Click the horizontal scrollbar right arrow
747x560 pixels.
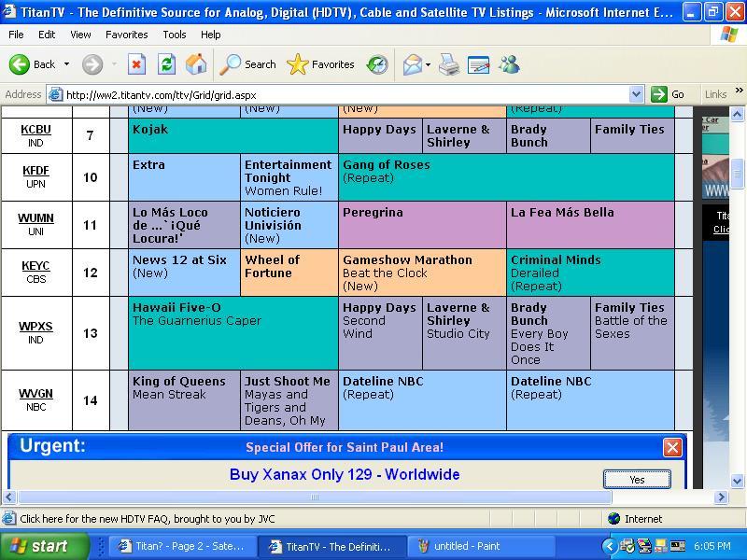coord(721,497)
